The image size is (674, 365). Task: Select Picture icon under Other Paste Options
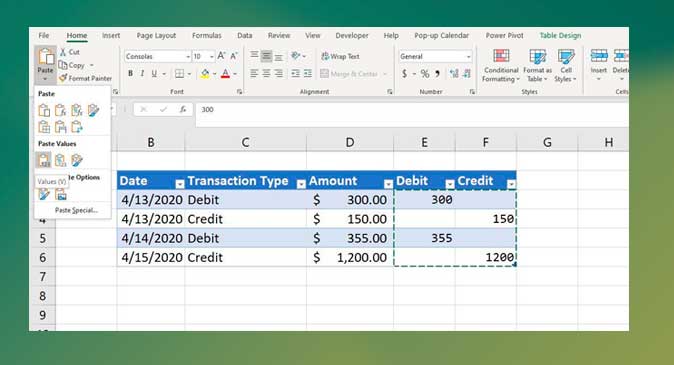tap(61, 195)
